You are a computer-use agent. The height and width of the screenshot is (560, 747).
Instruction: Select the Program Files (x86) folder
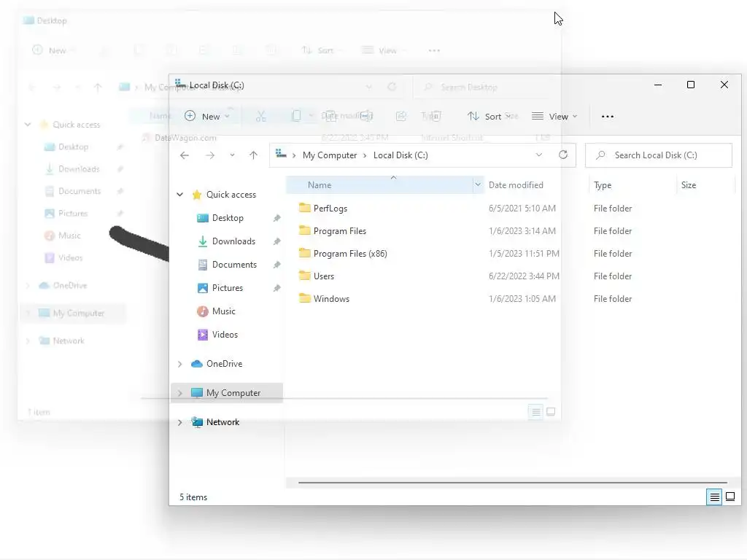[x=350, y=253]
